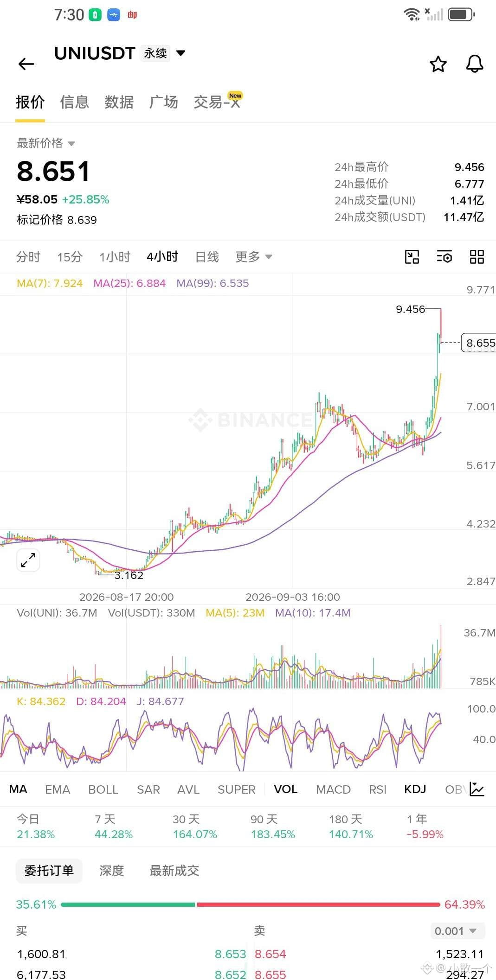
Task: Switch to the 深度 depth tab
Action: coord(111,871)
